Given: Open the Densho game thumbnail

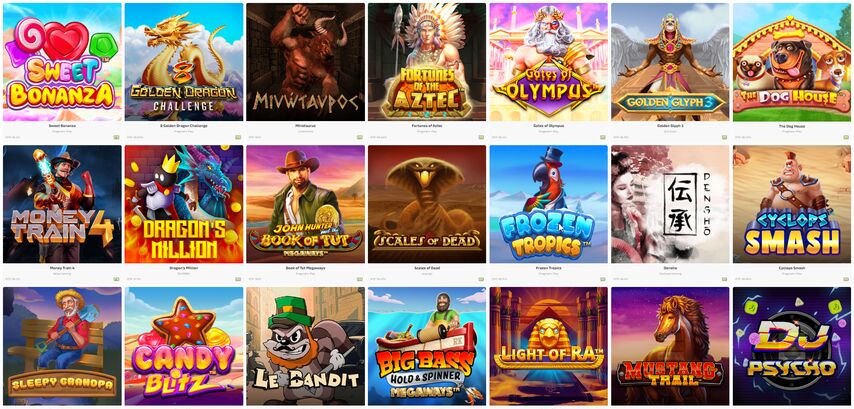Looking at the screenshot, I should pyautogui.click(x=670, y=204).
